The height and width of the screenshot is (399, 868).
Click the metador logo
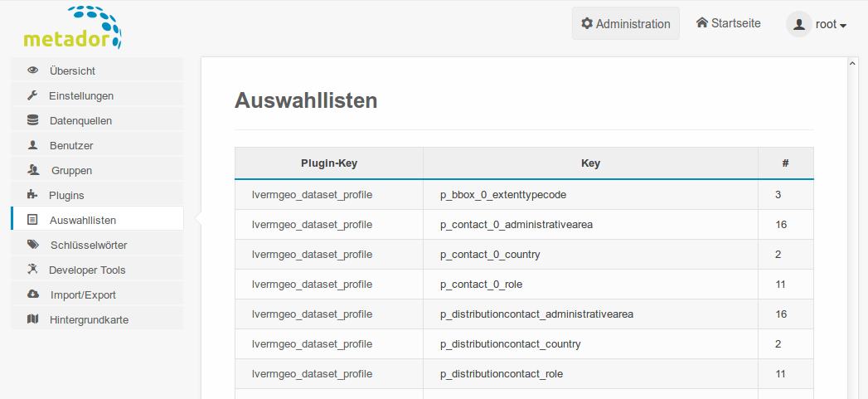pos(72,27)
